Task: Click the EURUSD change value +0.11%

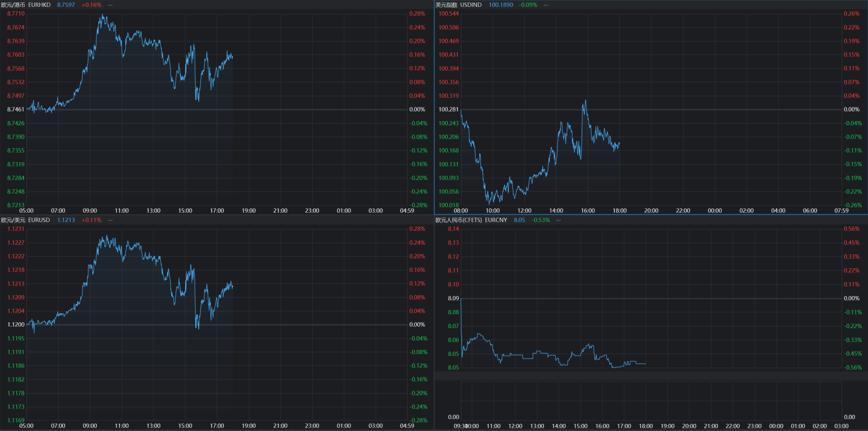Action: (91, 220)
